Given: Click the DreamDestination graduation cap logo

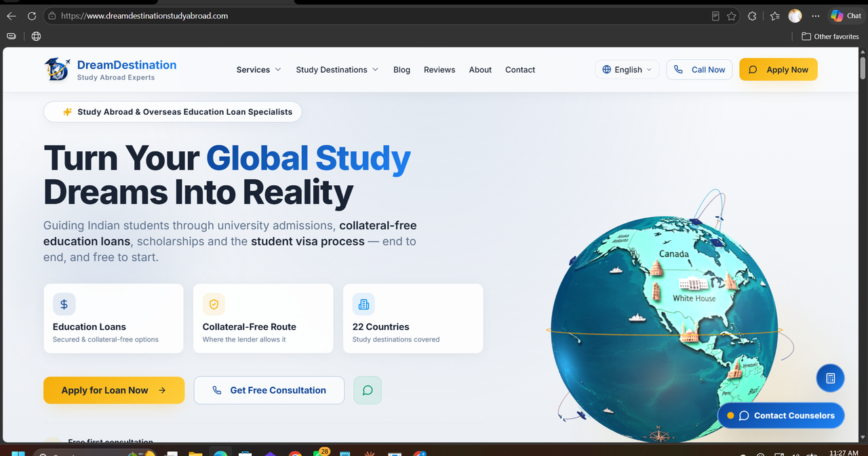Looking at the screenshot, I should pyautogui.click(x=58, y=69).
